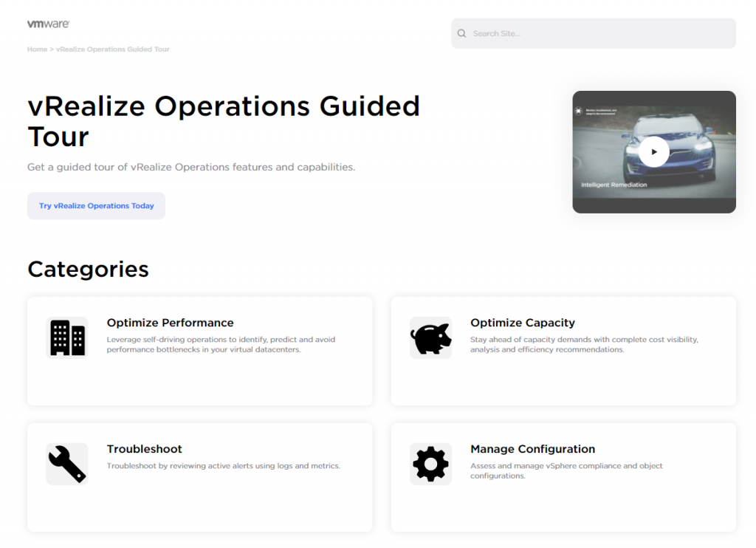The image size is (756, 548).
Task: Click the search magnifier icon
Action: coord(462,33)
